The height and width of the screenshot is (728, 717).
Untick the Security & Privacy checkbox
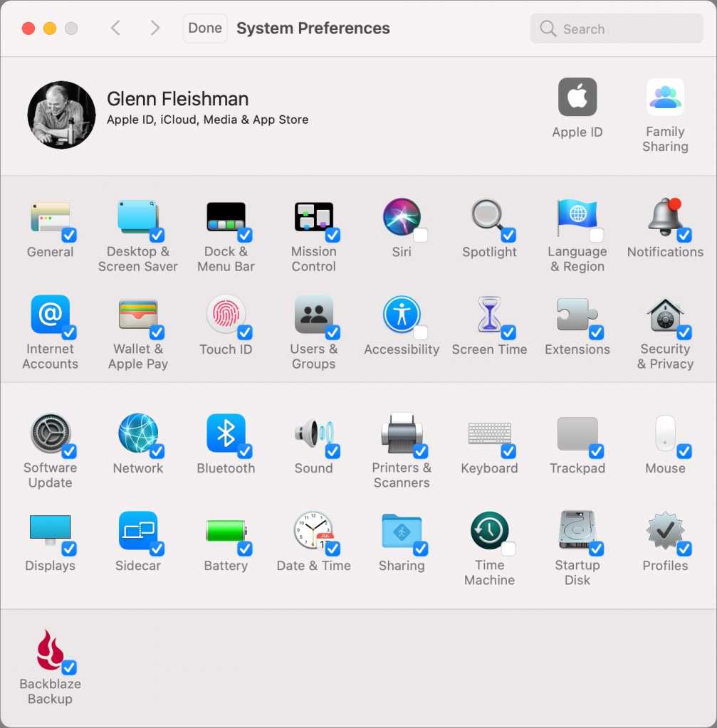(x=684, y=332)
